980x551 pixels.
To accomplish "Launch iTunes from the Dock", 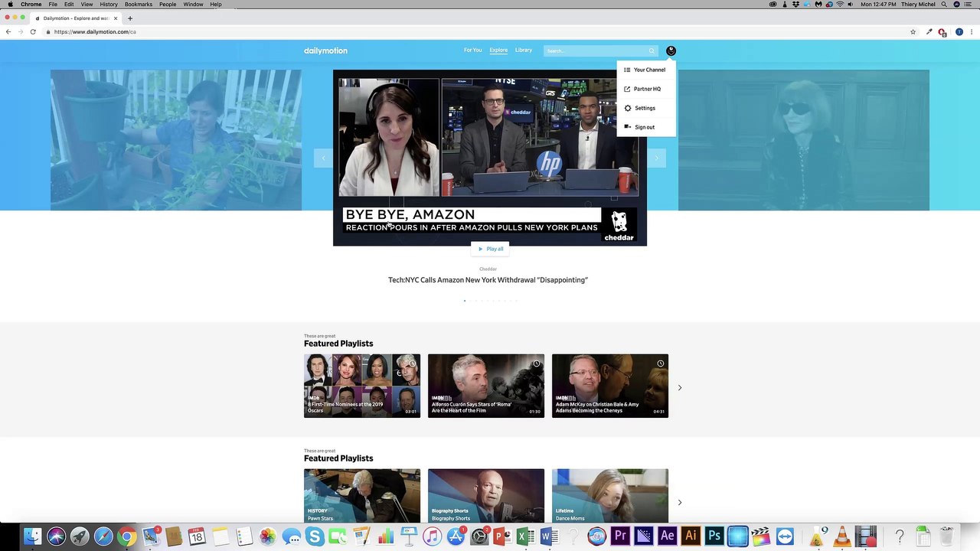I will coord(432,536).
